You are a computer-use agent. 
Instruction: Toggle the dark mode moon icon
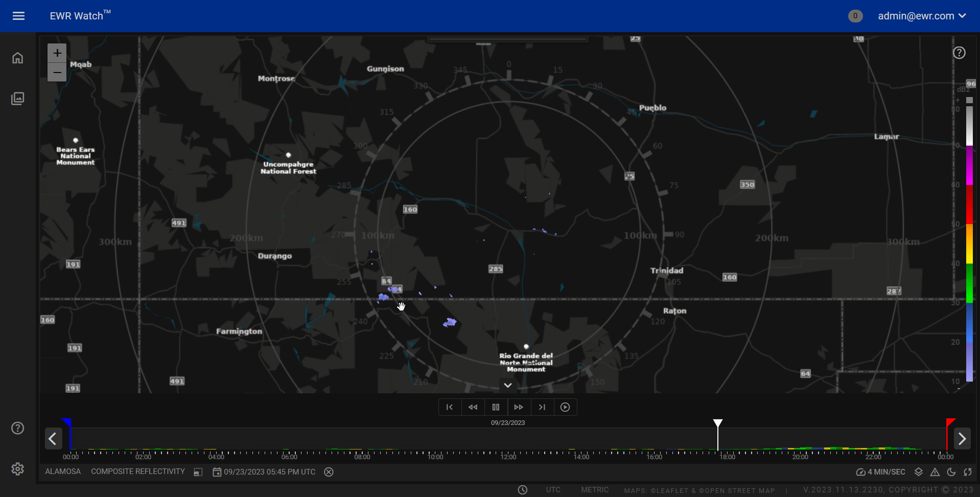tap(951, 472)
